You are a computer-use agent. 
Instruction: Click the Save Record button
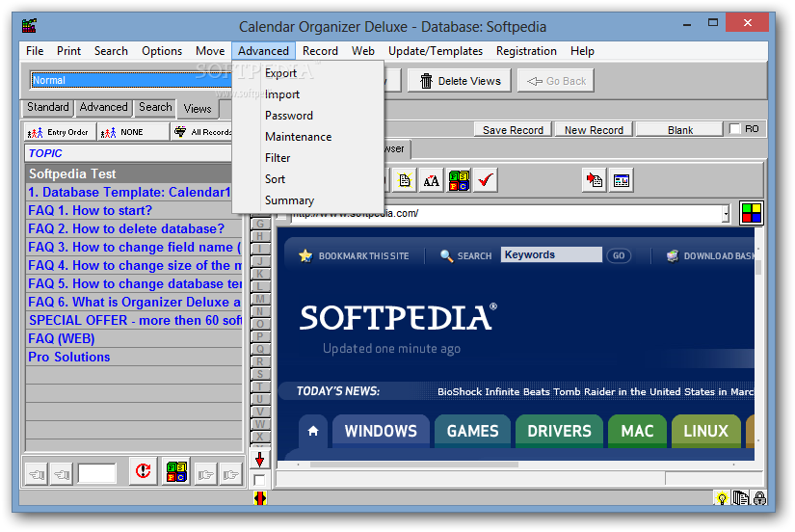coord(513,130)
